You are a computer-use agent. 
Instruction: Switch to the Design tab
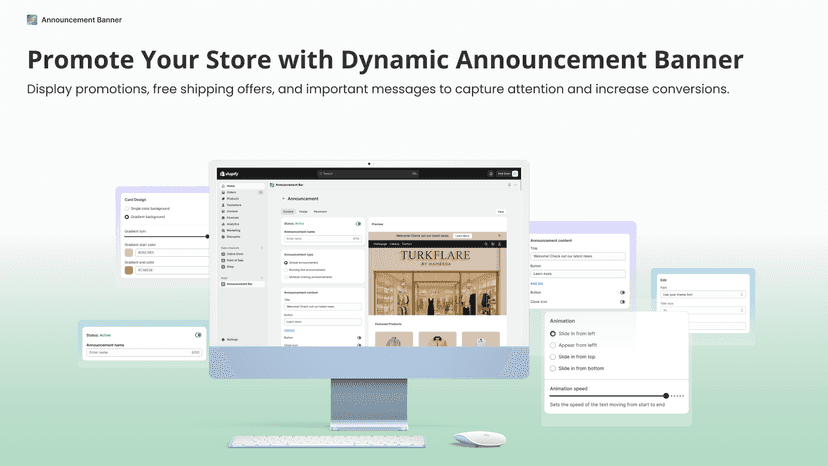pos(303,211)
